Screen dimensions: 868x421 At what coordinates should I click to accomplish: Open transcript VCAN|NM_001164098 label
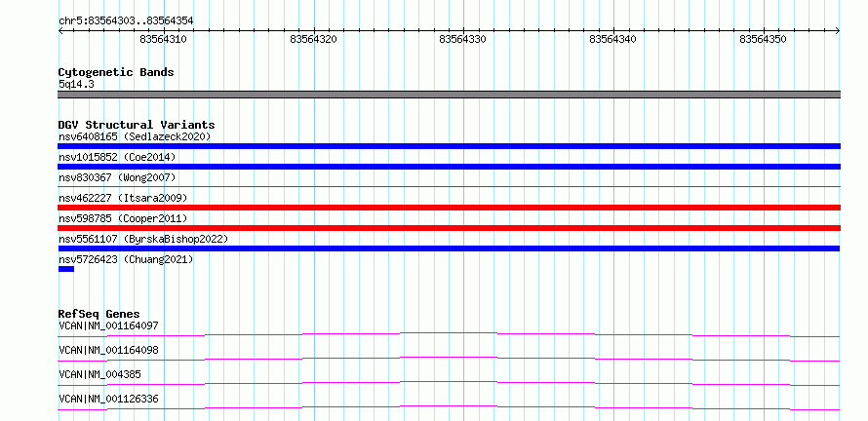click(108, 350)
